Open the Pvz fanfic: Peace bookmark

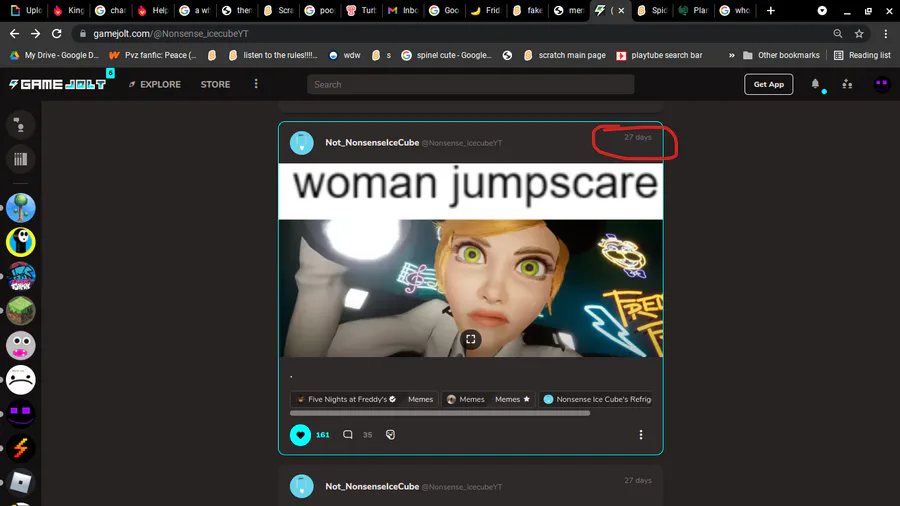coord(153,55)
